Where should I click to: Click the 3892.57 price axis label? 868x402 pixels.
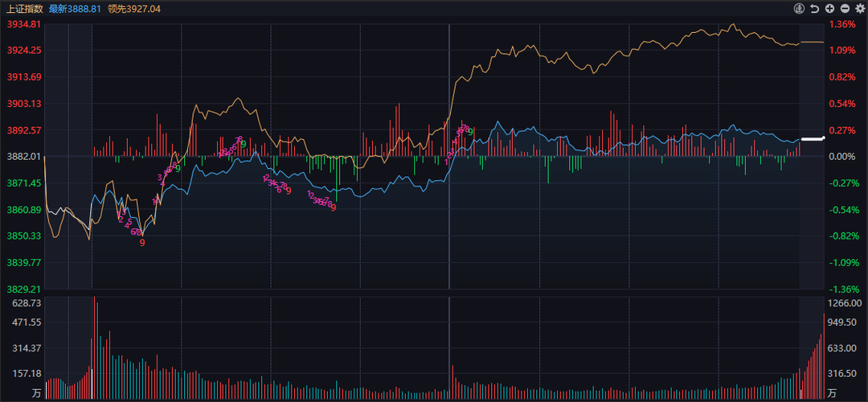tap(23, 130)
